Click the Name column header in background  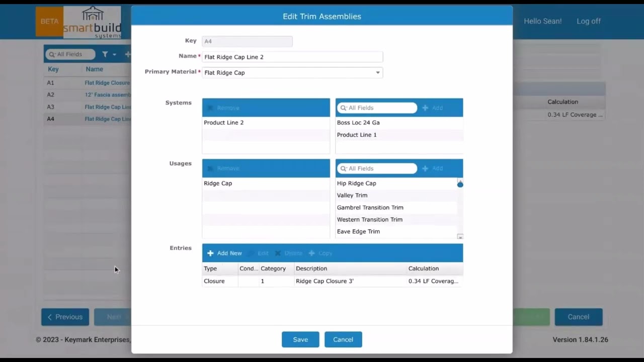tap(95, 69)
